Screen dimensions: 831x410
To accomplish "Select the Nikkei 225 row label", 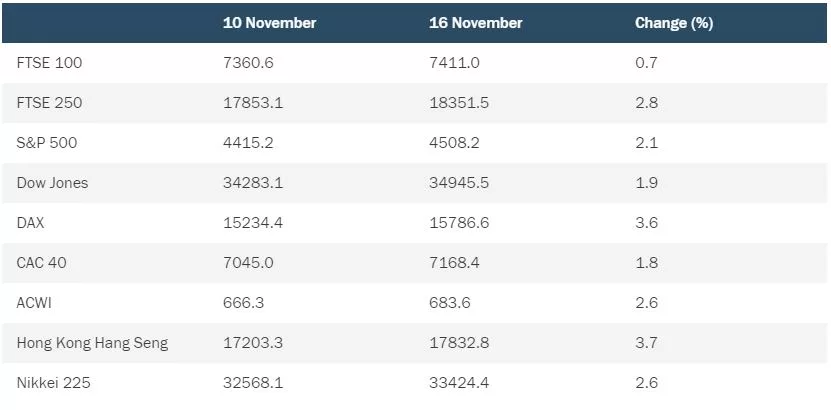I will (x=54, y=383).
